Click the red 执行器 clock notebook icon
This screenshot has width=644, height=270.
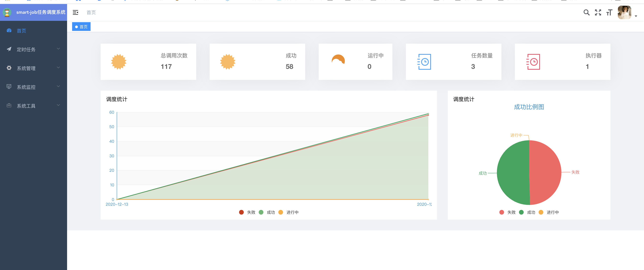pos(533,62)
